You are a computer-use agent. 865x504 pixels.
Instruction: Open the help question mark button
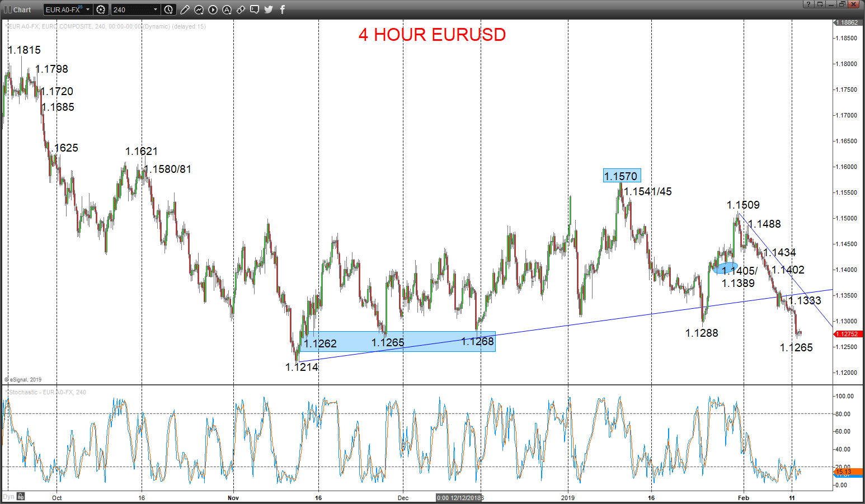[808, 4]
